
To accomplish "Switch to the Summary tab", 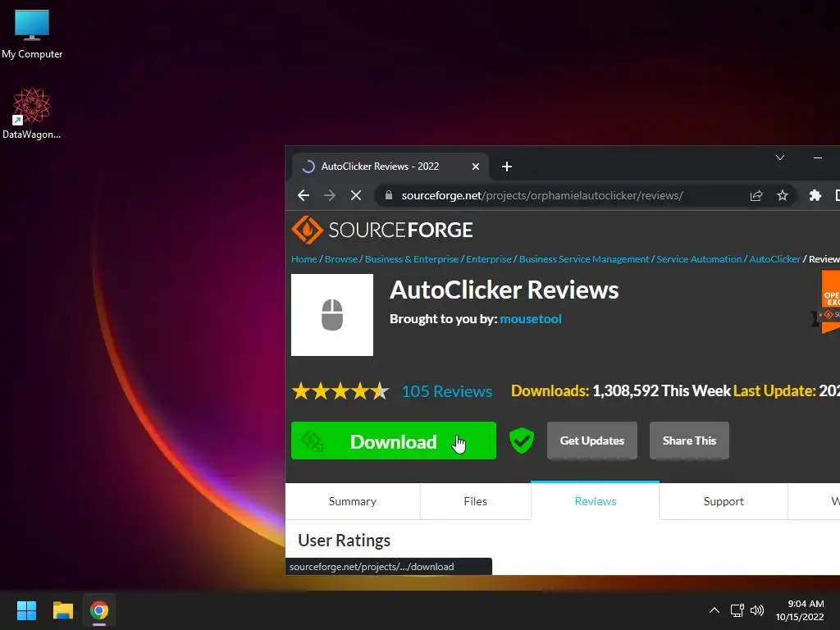I will click(x=353, y=501).
